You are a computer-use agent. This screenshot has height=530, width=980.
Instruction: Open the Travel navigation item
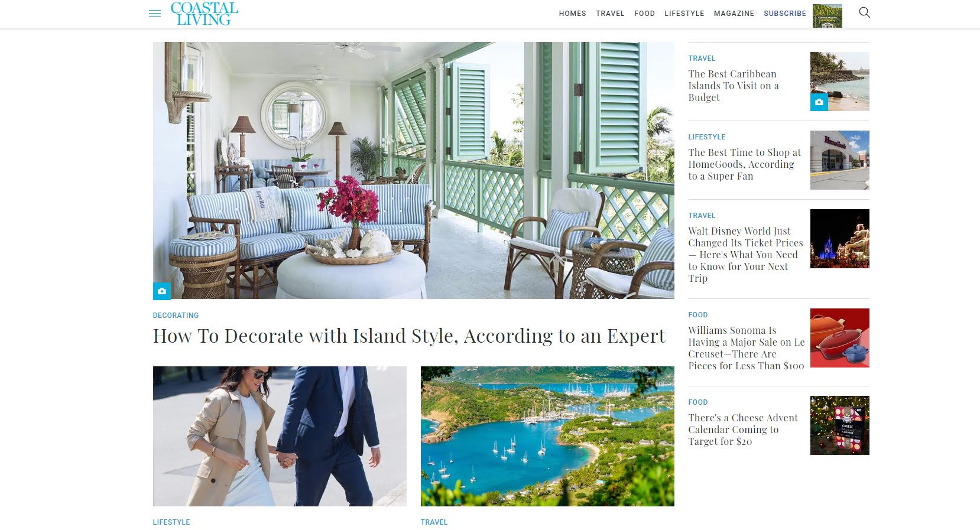pos(610,14)
